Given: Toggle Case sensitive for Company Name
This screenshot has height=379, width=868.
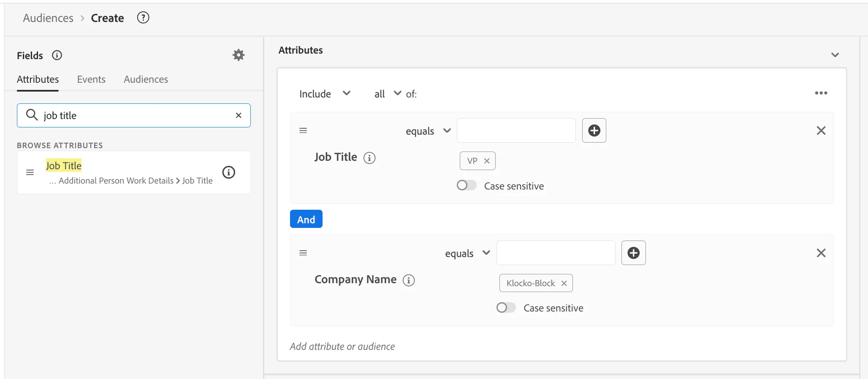Looking at the screenshot, I should (x=506, y=308).
